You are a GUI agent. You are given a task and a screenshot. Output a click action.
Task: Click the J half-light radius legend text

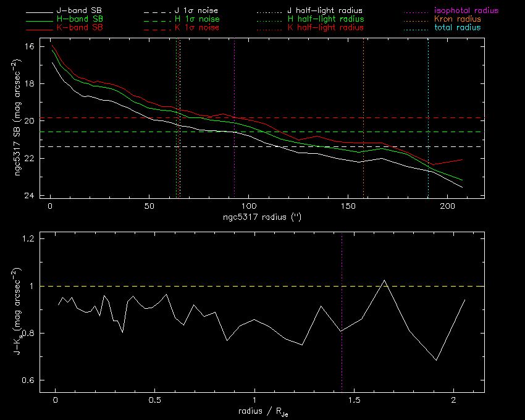coord(325,11)
